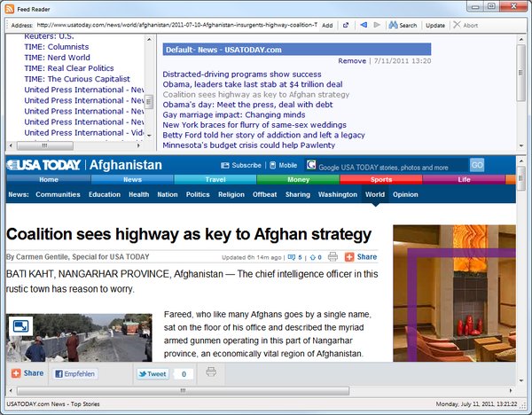Open the Life tab
Image resolution: width=532 pixels, height=415 pixels.
[464, 179]
